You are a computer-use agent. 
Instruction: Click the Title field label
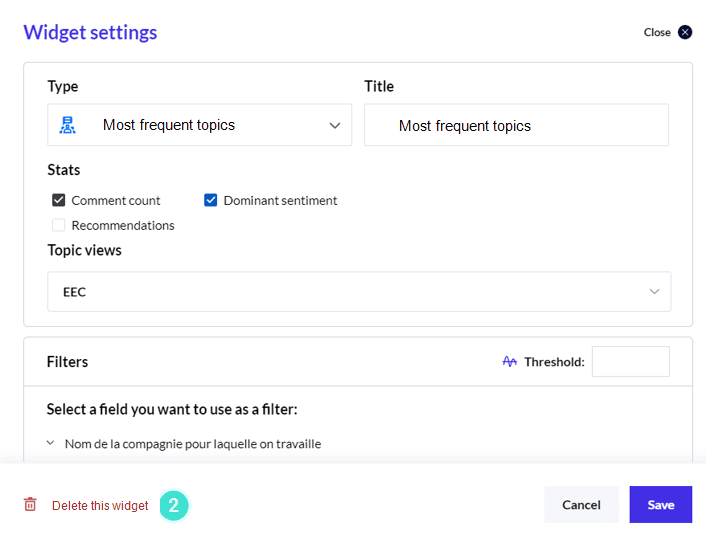point(379,86)
